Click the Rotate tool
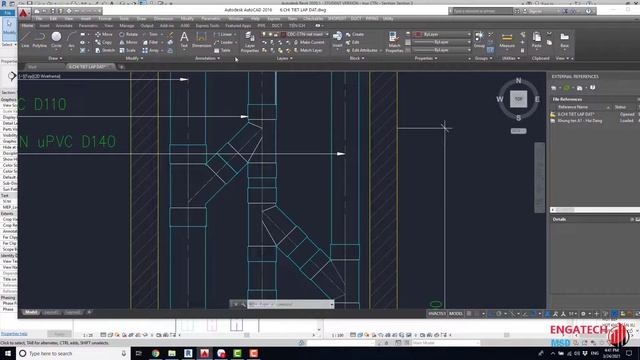The width and height of the screenshot is (640, 360). click(x=128, y=34)
